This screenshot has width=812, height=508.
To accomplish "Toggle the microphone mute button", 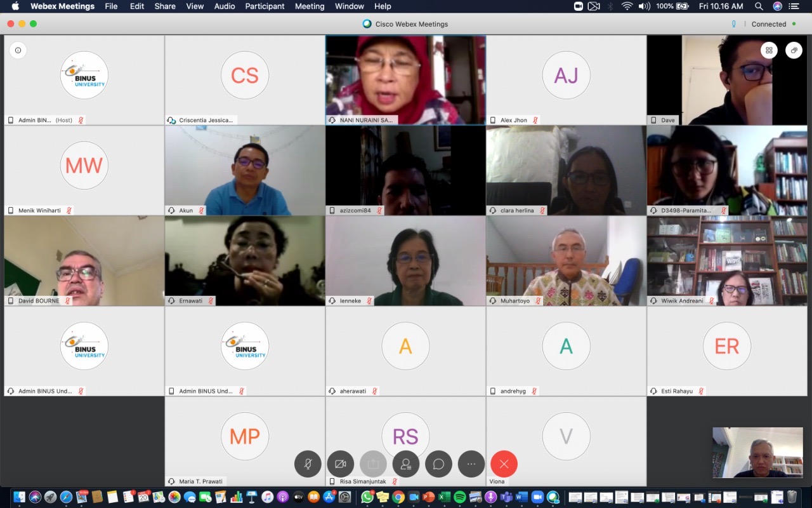I will (x=308, y=464).
